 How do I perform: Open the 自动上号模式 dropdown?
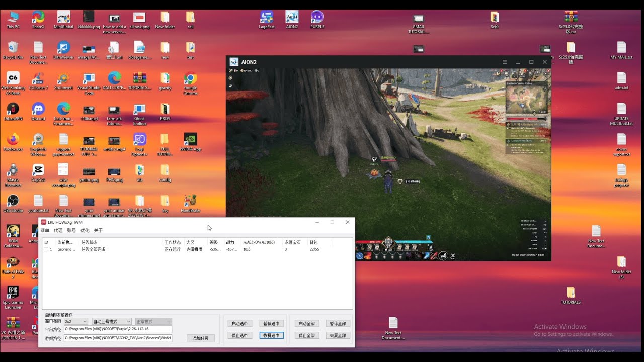coord(112,321)
